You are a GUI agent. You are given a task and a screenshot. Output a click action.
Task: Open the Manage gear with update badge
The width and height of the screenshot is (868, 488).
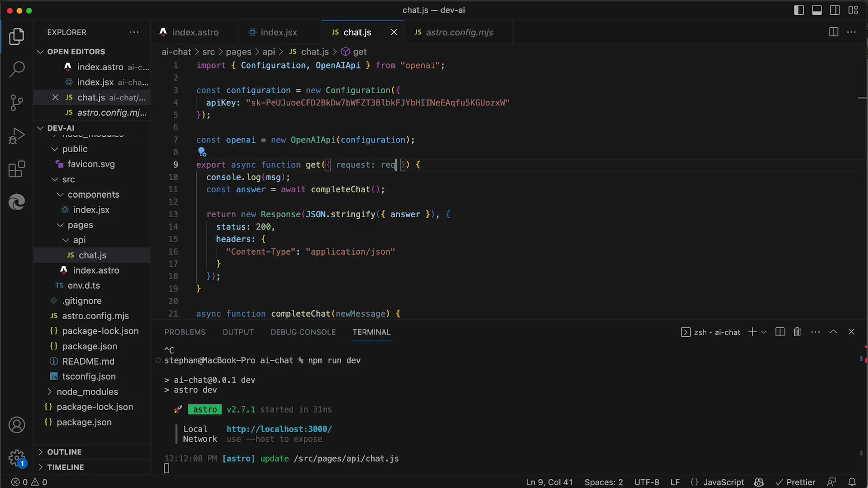tap(17, 458)
